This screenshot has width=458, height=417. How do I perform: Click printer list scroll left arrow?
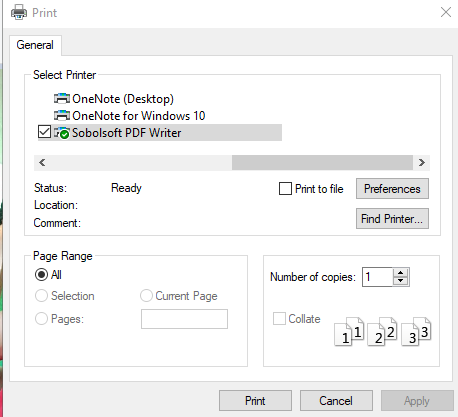[x=42, y=163]
